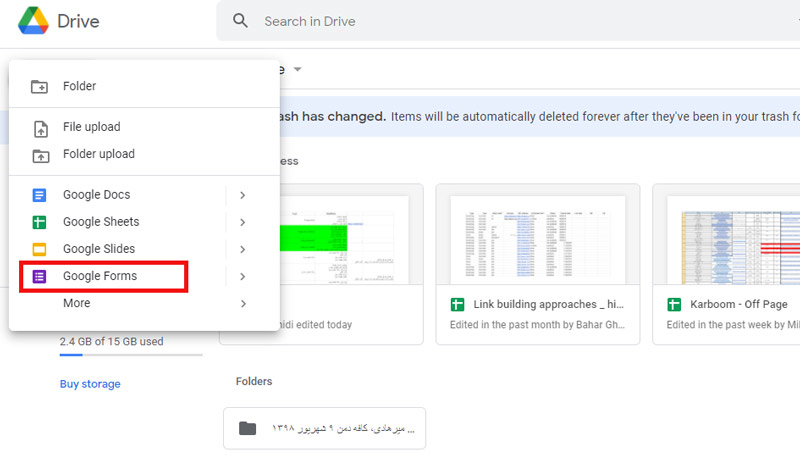
Task: Click the storage usage progress bar
Action: pos(131,355)
